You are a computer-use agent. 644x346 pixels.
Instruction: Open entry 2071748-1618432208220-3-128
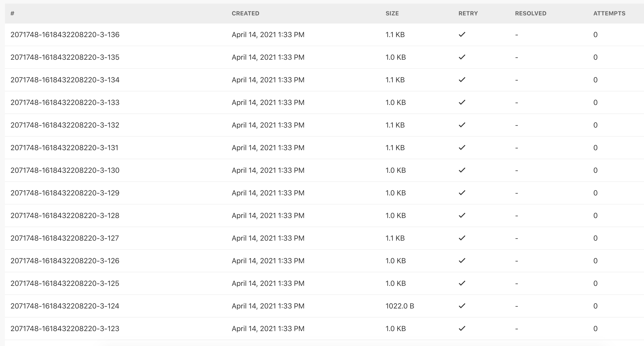point(65,216)
